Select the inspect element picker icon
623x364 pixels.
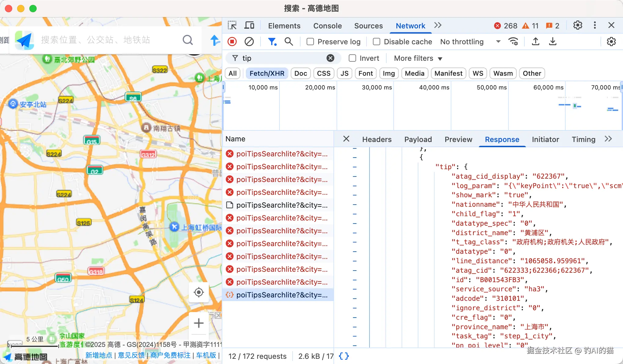(x=232, y=25)
